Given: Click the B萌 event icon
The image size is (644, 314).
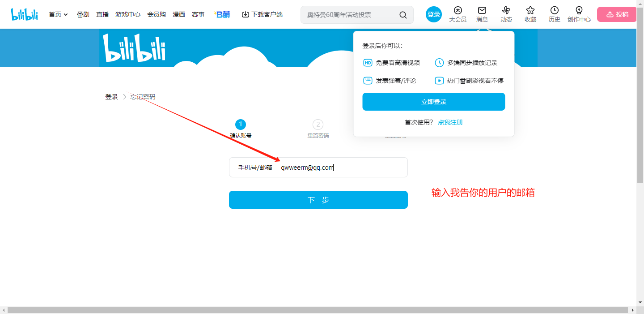Looking at the screenshot, I should [x=222, y=14].
